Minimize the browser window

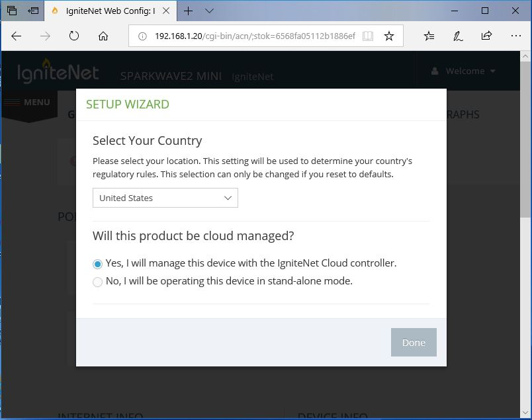[455, 11]
